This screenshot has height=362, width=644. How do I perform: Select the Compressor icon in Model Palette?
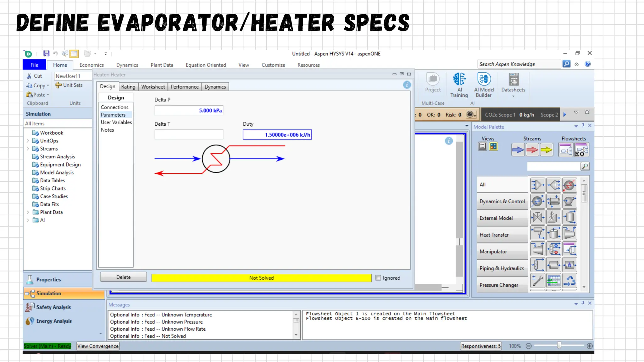click(569, 233)
